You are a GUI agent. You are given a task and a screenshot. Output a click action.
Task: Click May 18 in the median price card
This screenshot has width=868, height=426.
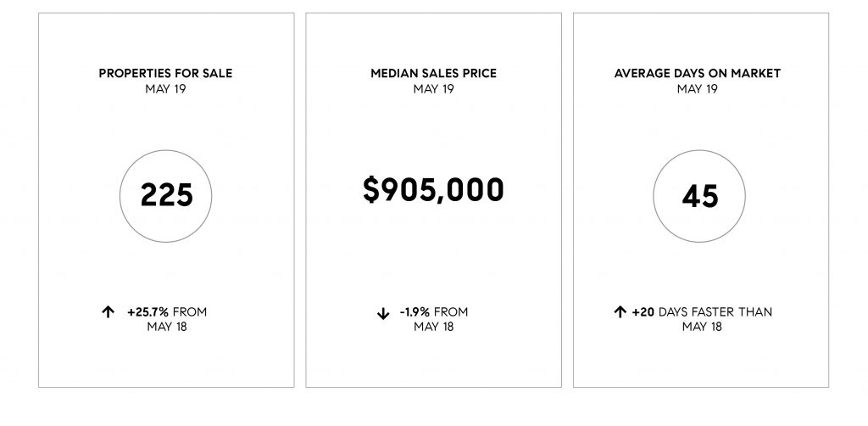coord(433,327)
